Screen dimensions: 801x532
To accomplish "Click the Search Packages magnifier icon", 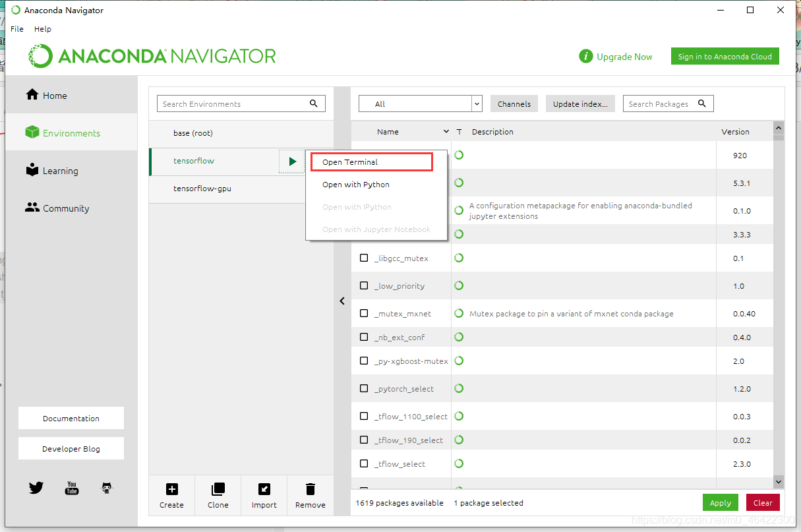I will (702, 103).
